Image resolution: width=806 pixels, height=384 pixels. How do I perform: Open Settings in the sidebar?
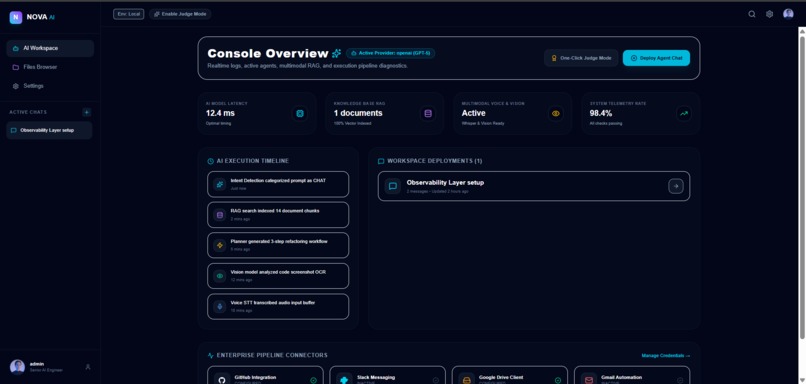point(50,86)
